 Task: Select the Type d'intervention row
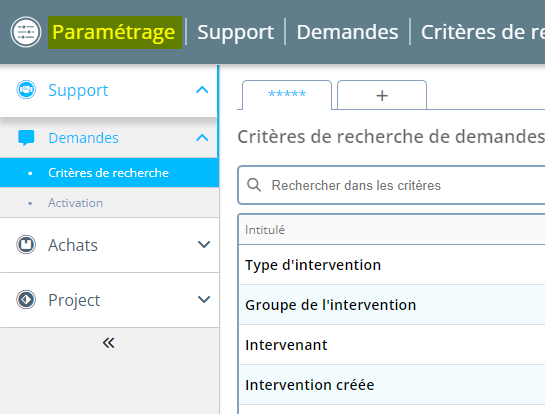[x=392, y=265]
